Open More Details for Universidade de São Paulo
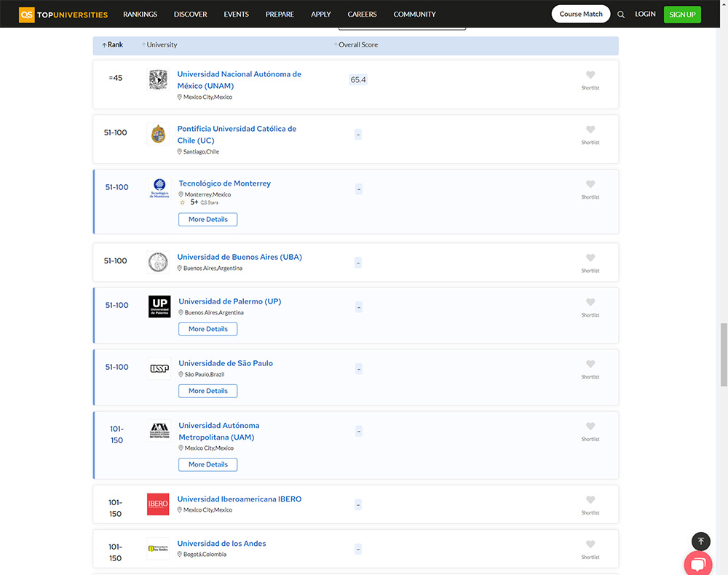The width and height of the screenshot is (728, 575). tap(208, 392)
